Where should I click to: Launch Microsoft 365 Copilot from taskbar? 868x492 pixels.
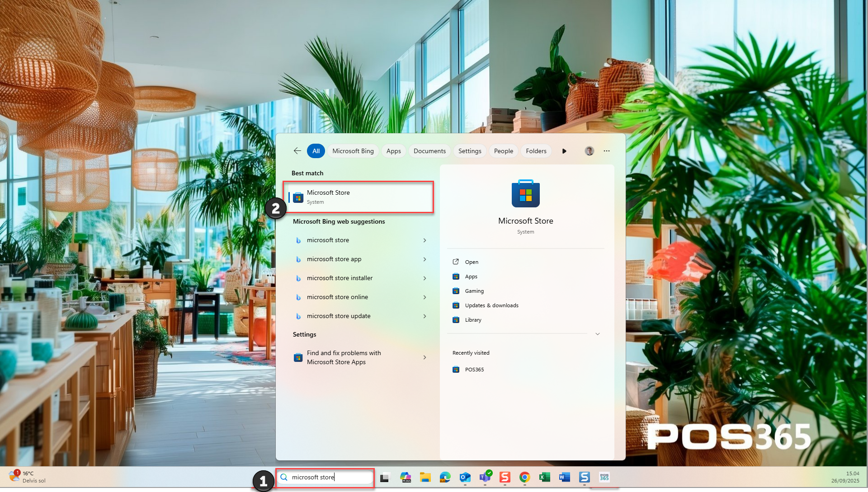point(406,478)
